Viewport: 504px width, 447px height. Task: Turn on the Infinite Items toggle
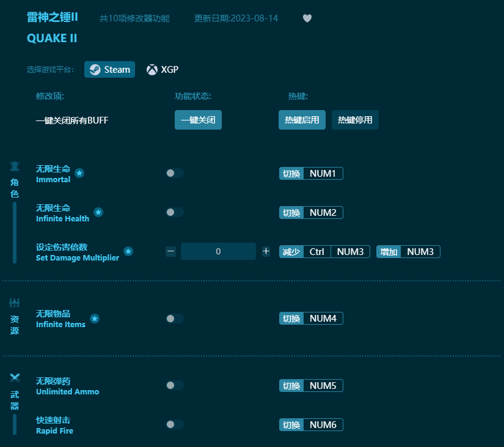pyautogui.click(x=174, y=318)
